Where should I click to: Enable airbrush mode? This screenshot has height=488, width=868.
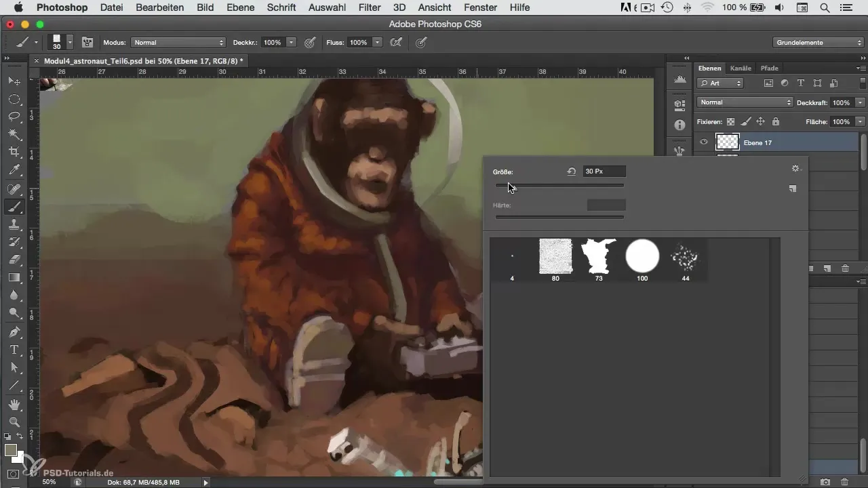[x=397, y=42]
